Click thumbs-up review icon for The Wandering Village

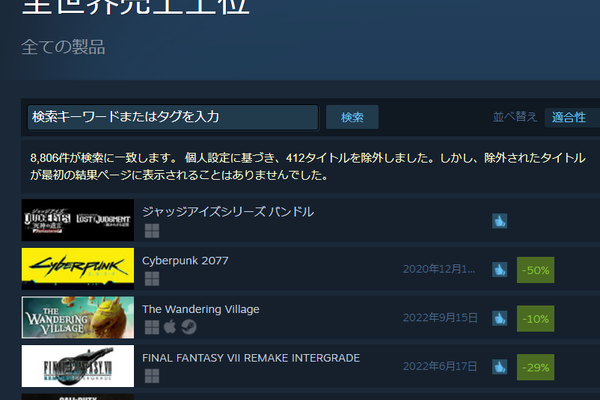pos(499,318)
